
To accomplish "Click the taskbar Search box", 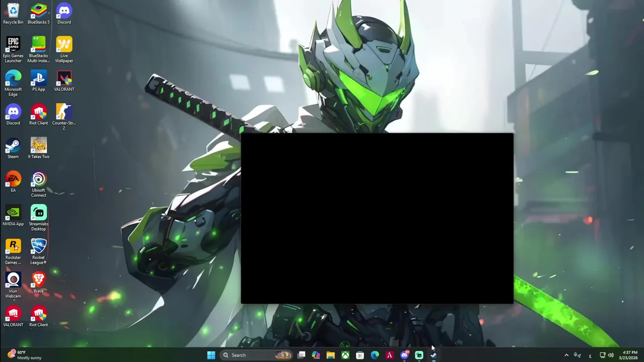I will (x=257, y=355).
